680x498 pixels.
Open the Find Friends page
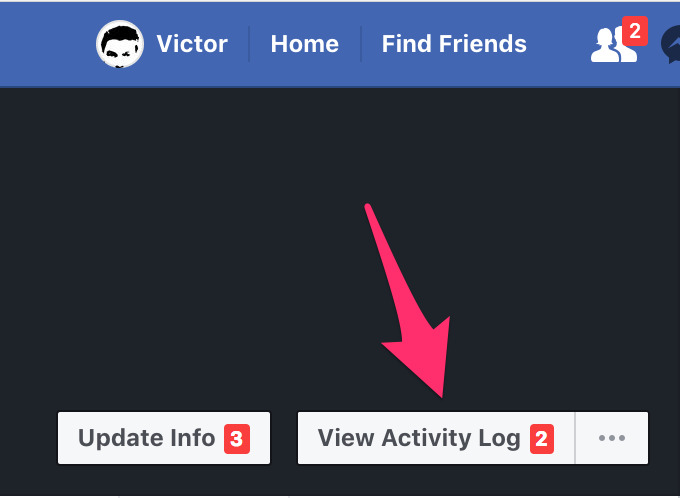[x=454, y=44]
